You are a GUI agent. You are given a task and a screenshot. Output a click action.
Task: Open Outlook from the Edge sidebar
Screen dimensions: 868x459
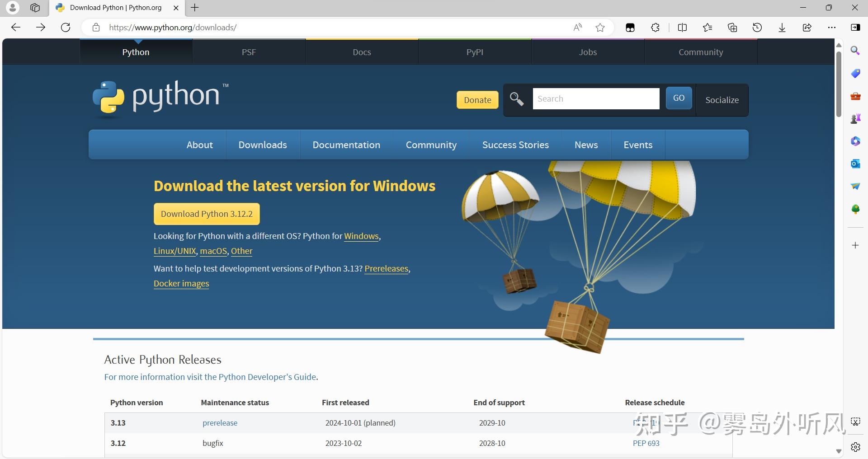[x=855, y=164]
